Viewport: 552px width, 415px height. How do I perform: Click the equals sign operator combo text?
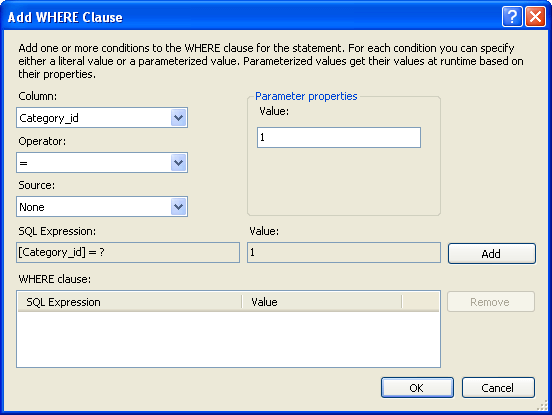24,163
